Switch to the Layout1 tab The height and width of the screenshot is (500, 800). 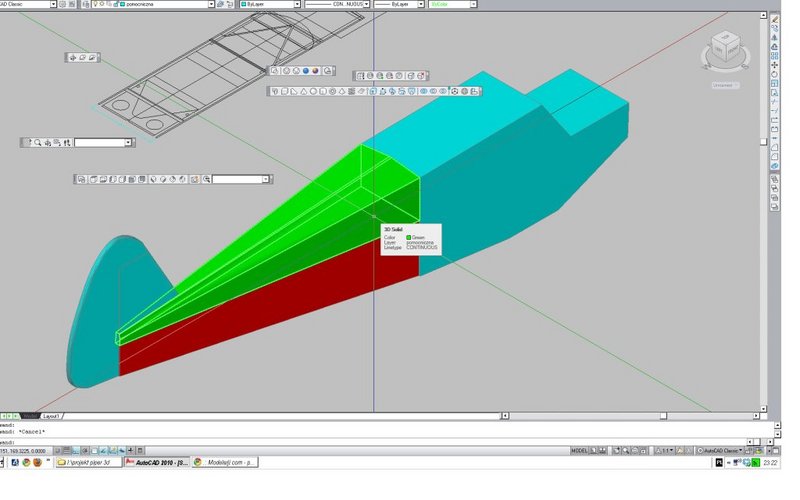52,416
